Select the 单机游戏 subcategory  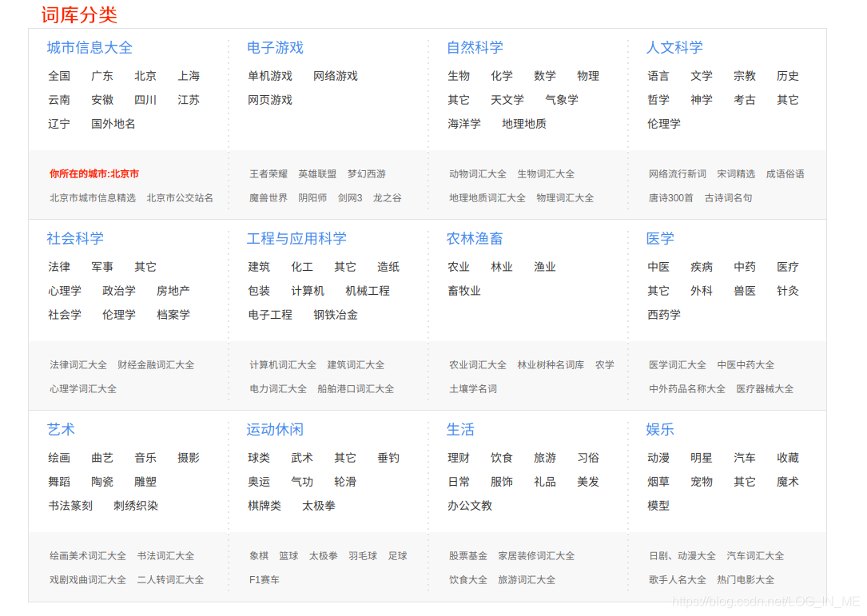[x=270, y=76]
